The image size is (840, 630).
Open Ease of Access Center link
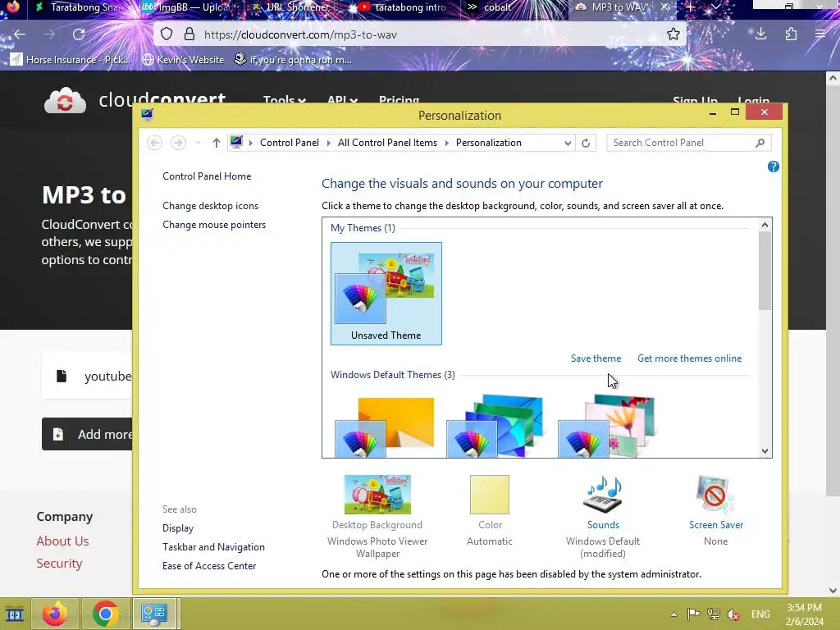209,566
